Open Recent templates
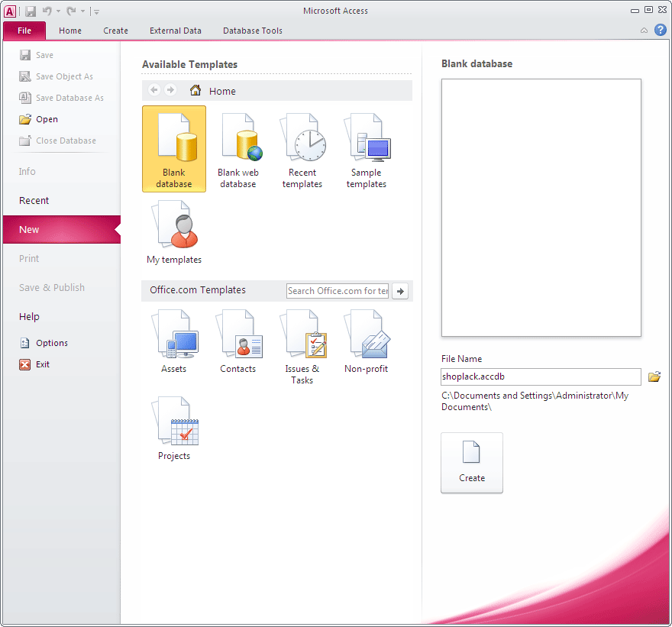 pyautogui.click(x=302, y=149)
